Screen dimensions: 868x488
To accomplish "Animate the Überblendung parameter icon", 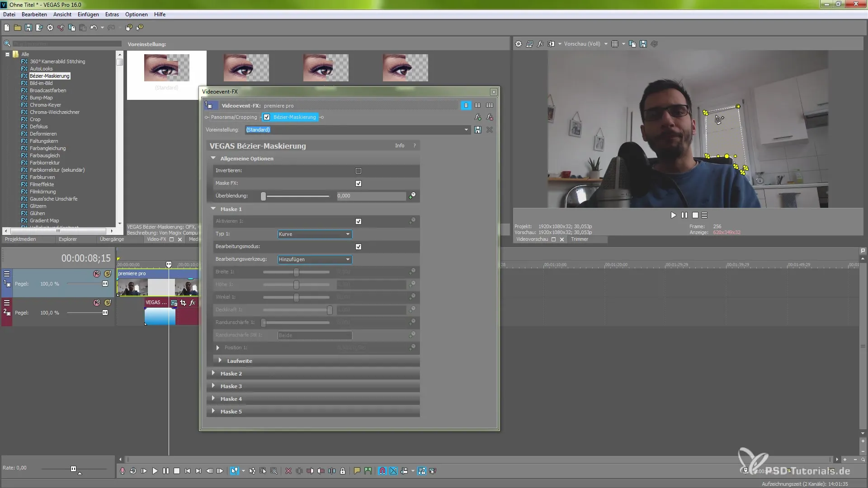I will point(412,196).
